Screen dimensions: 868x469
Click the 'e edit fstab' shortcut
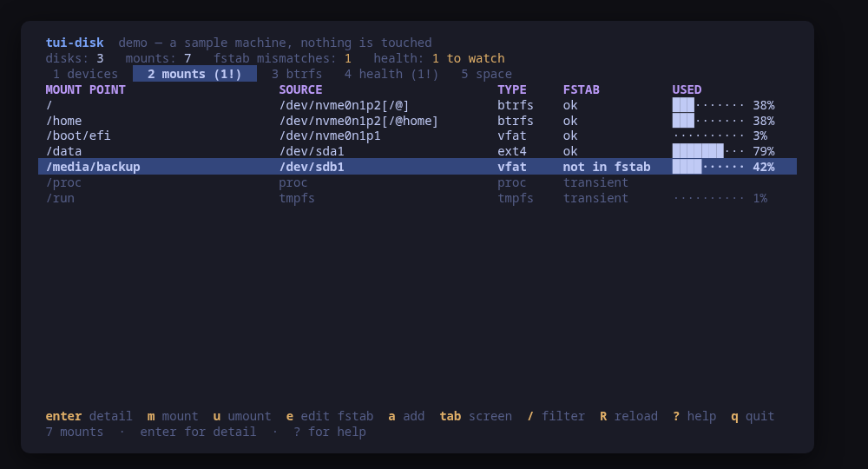(329, 416)
